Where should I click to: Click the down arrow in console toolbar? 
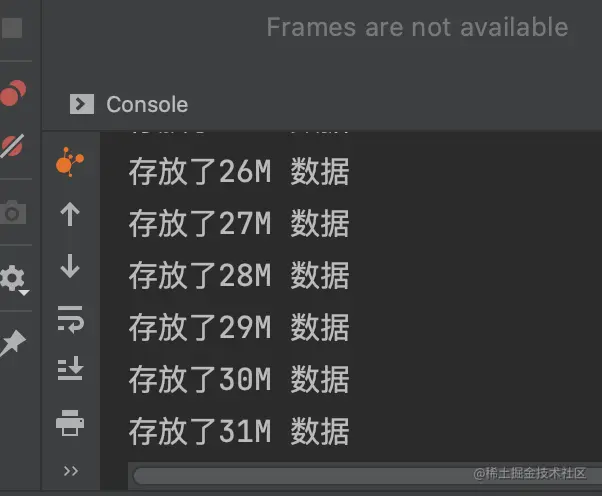coord(70,266)
